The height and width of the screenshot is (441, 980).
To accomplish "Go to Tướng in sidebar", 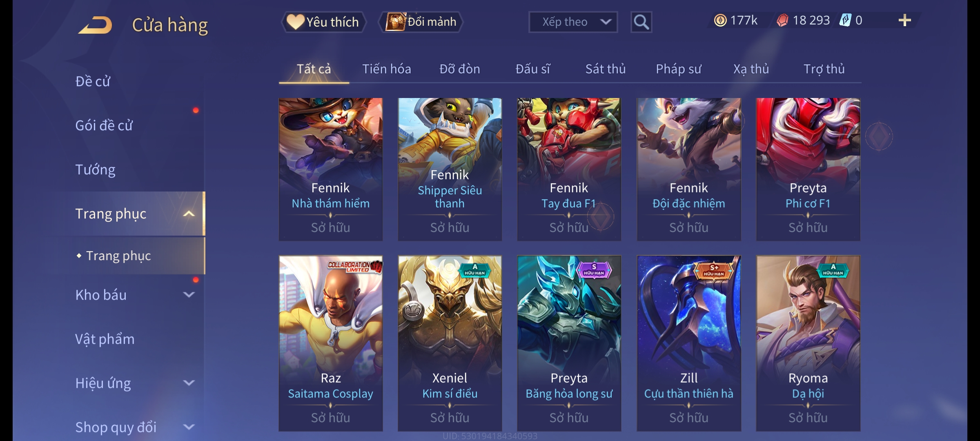I will coord(95,169).
